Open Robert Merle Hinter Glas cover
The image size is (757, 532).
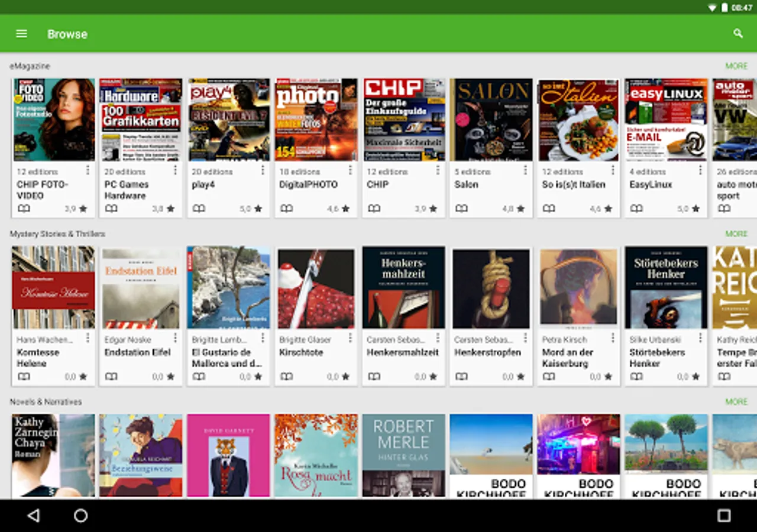point(403,455)
